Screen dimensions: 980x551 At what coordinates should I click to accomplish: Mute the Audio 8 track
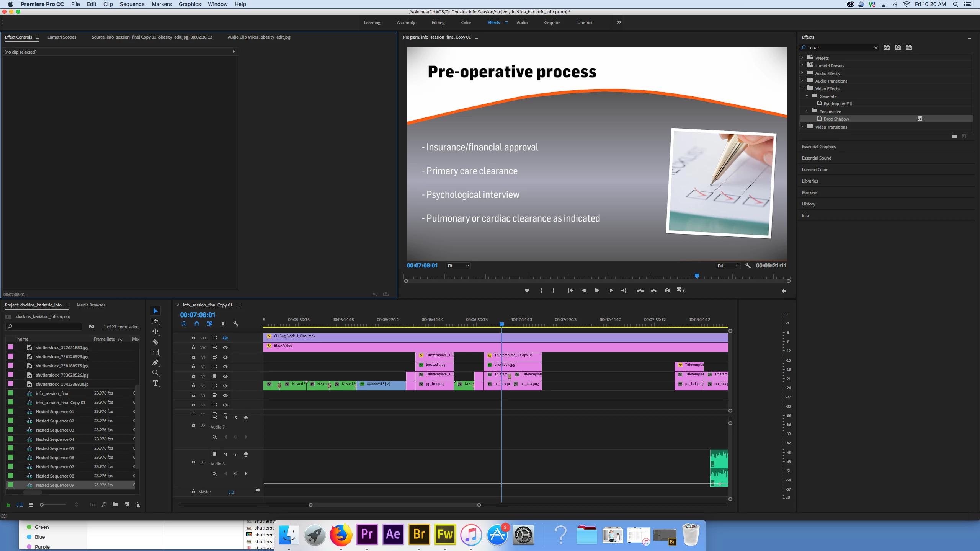225,454
